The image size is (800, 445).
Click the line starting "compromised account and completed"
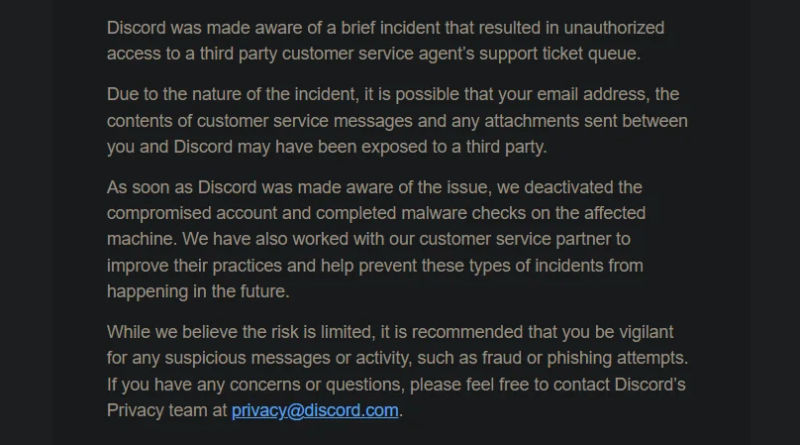coord(376,213)
